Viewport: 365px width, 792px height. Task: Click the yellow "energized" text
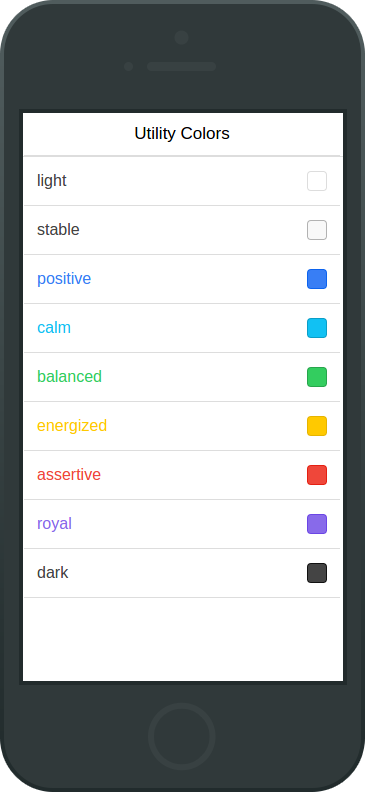pyautogui.click(x=72, y=426)
